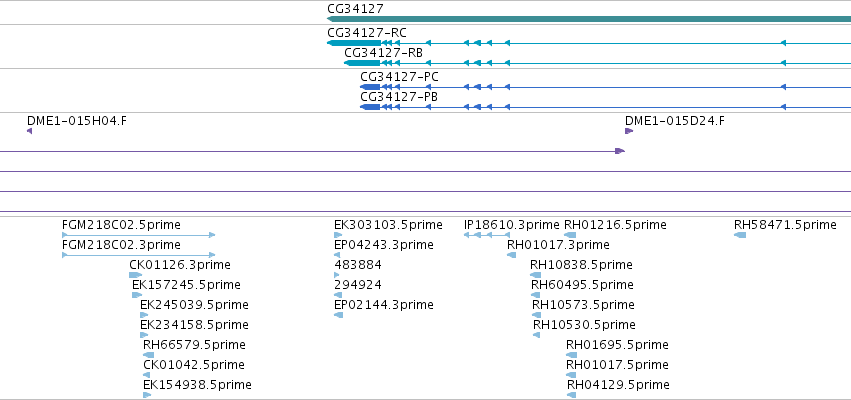
Task: Click the RH66579.5prime EST label
Action: click(x=194, y=345)
